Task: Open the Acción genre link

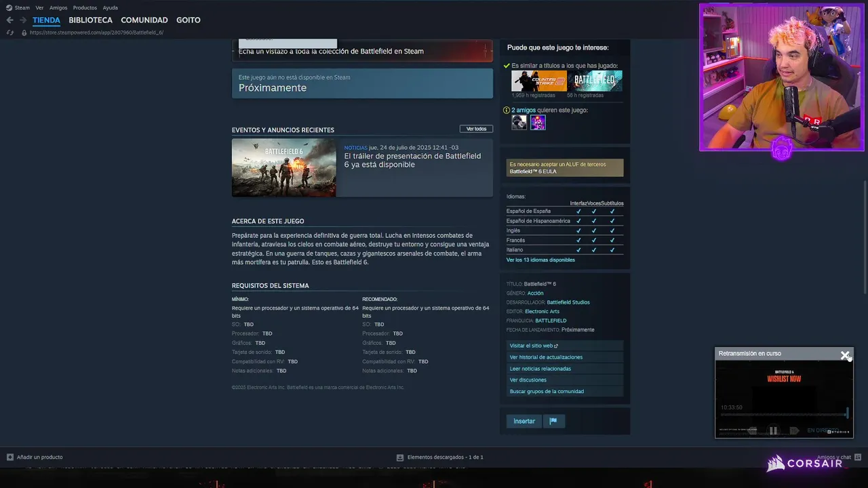Action: pyautogui.click(x=535, y=293)
